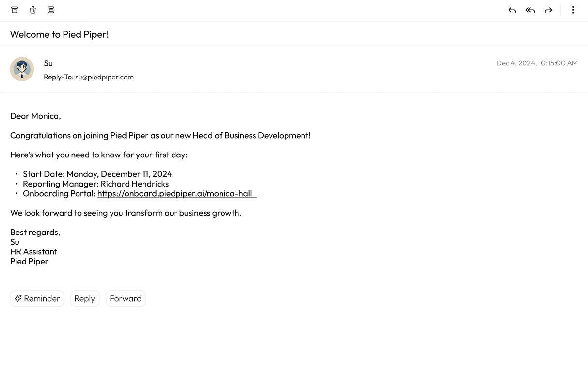The width and height of the screenshot is (588, 373).
Task: Click Su's profile avatar
Action: point(22,69)
